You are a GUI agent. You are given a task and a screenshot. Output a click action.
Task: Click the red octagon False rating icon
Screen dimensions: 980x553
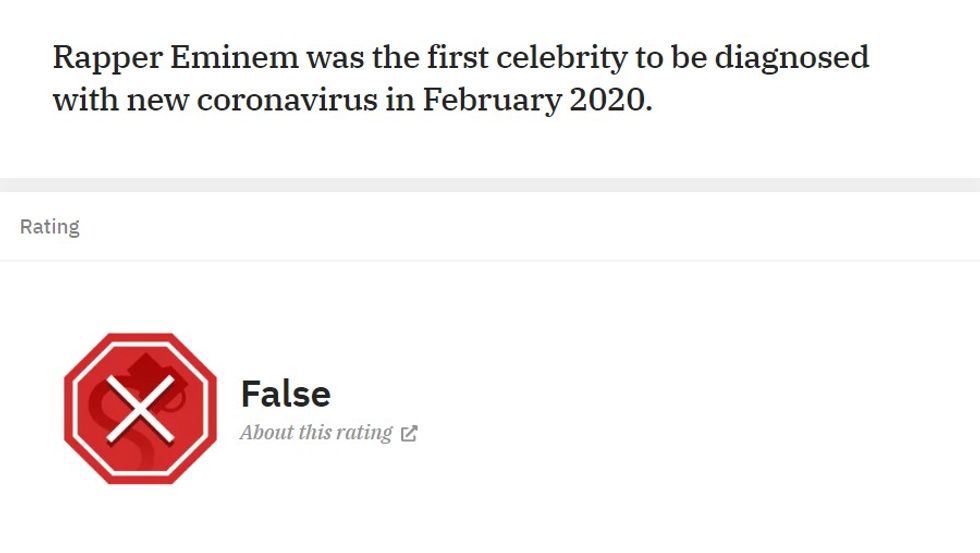pyautogui.click(x=140, y=408)
